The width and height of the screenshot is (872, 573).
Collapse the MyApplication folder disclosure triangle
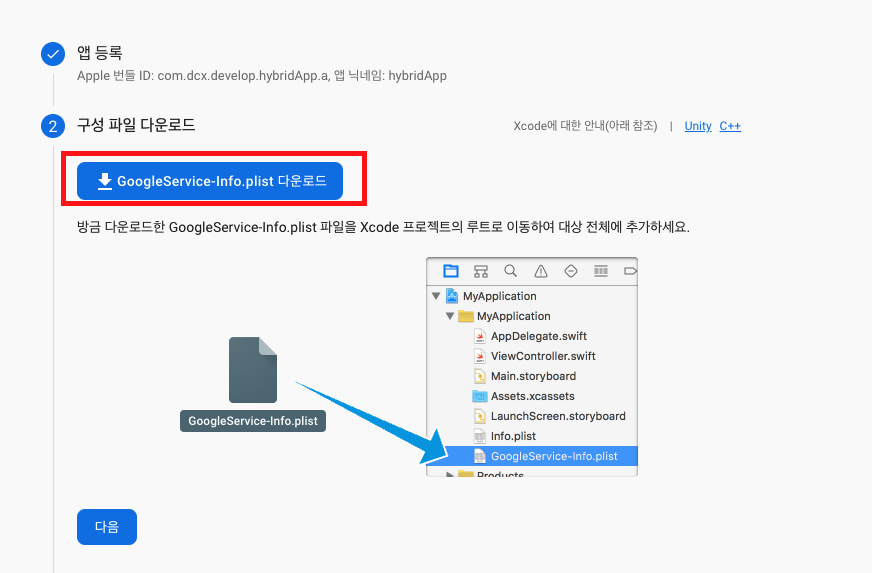(450, 316)
